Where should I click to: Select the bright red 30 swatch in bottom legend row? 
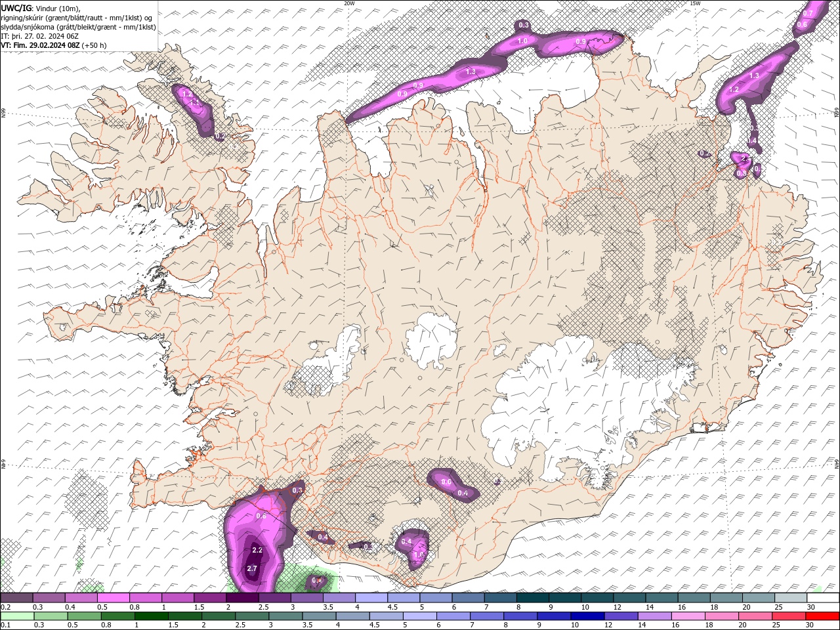coord(822,616)
